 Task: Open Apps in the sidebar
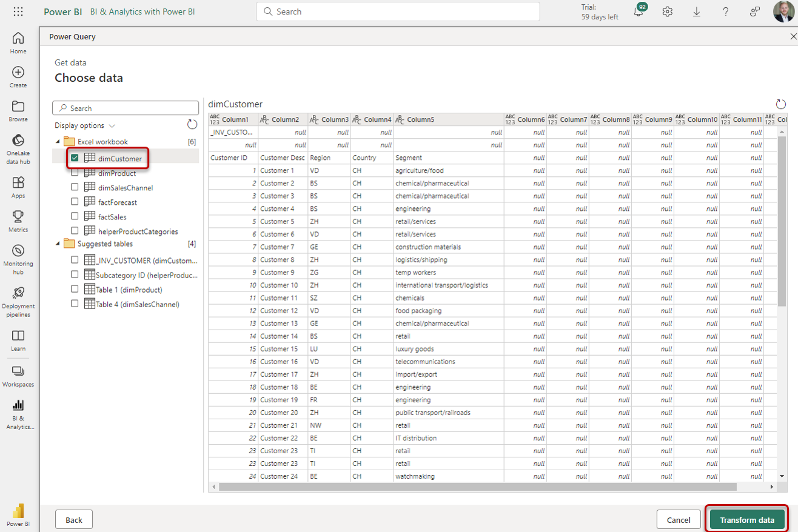tap(18, 187)
